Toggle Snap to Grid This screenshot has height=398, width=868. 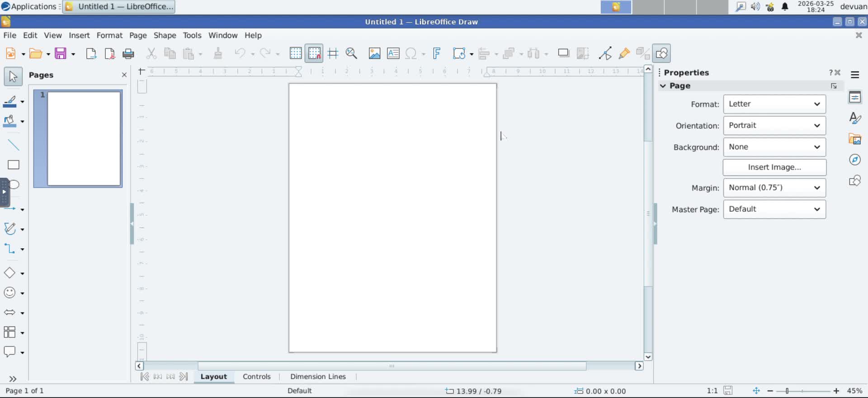[x=314, y=53]
